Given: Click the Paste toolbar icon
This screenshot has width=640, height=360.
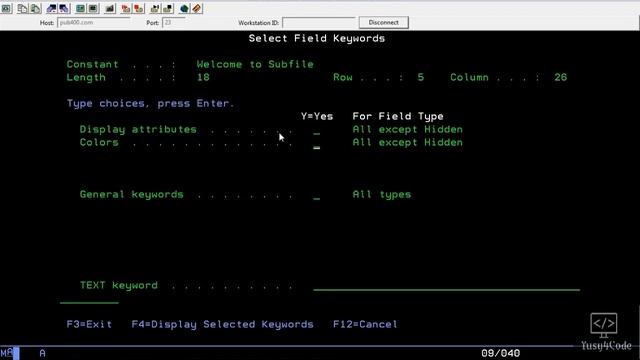Looking at the screenshot, I should pyautogui.click(x=36, y=8).
